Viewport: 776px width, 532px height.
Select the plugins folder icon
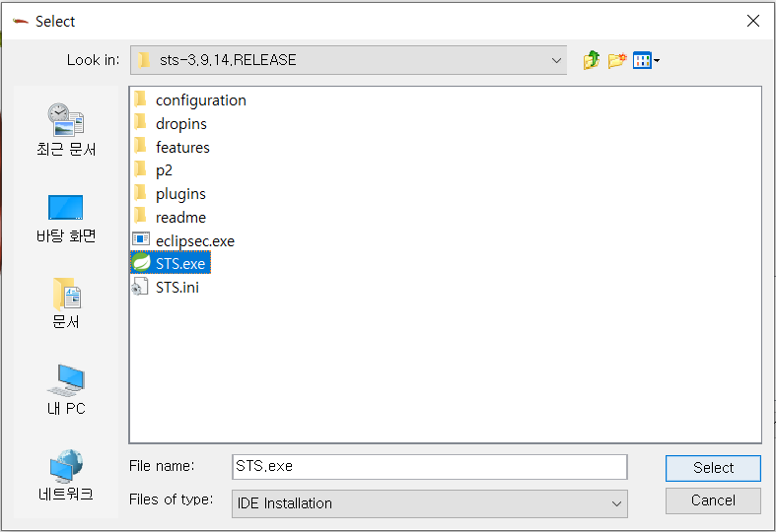point(141,193)
